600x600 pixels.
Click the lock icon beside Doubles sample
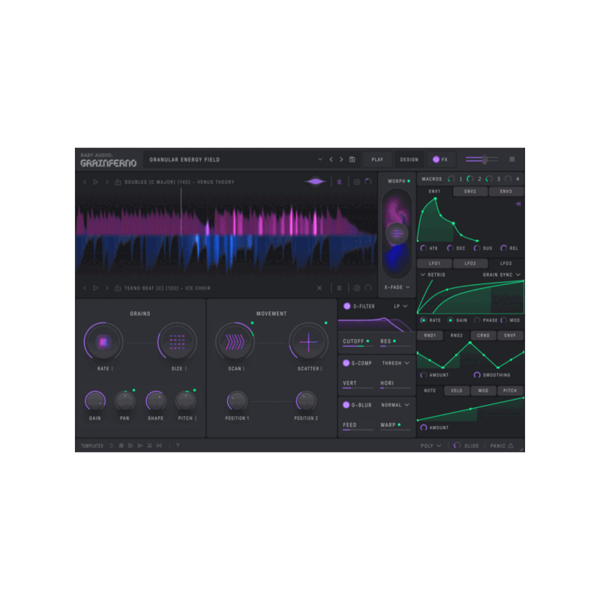click(x=118, y=182)
